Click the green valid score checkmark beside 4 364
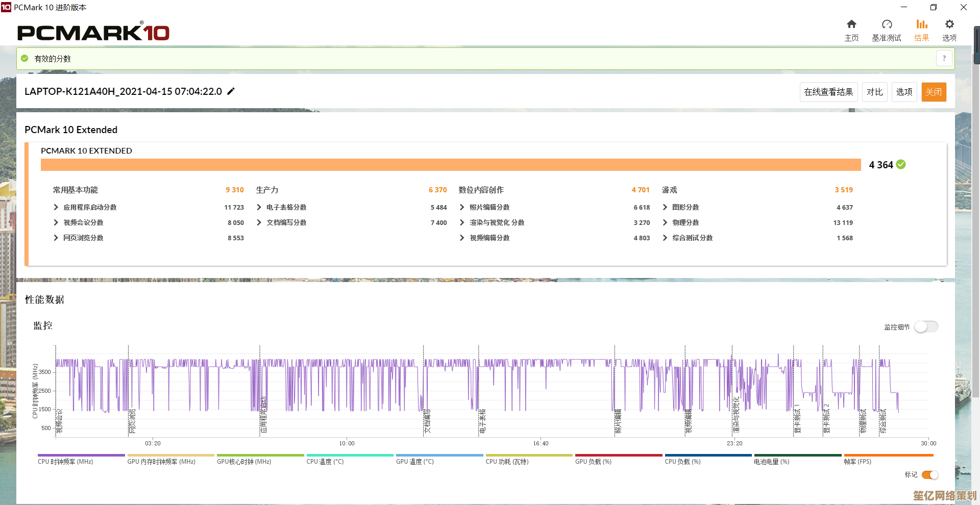 901,164
